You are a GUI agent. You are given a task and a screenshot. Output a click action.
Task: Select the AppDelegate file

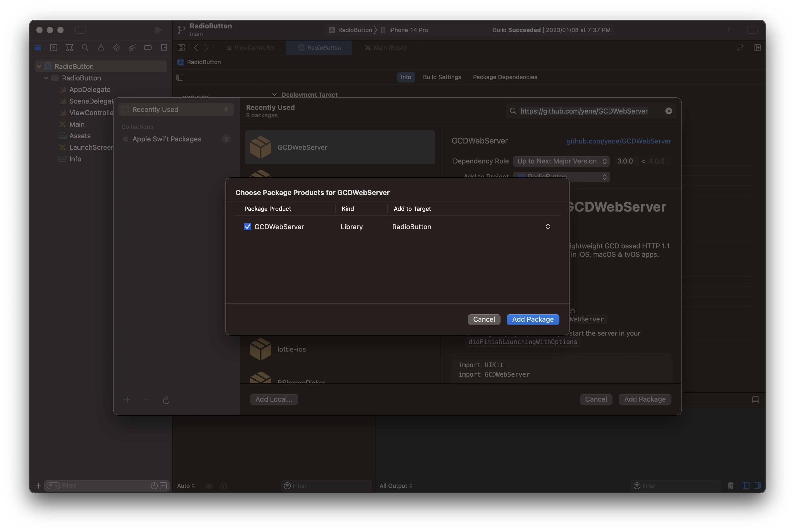click(x=90, y=90)
